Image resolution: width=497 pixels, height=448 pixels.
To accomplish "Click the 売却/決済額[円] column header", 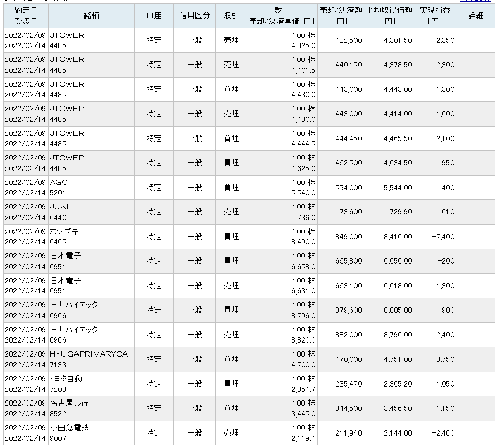I will tap(340, 16).
